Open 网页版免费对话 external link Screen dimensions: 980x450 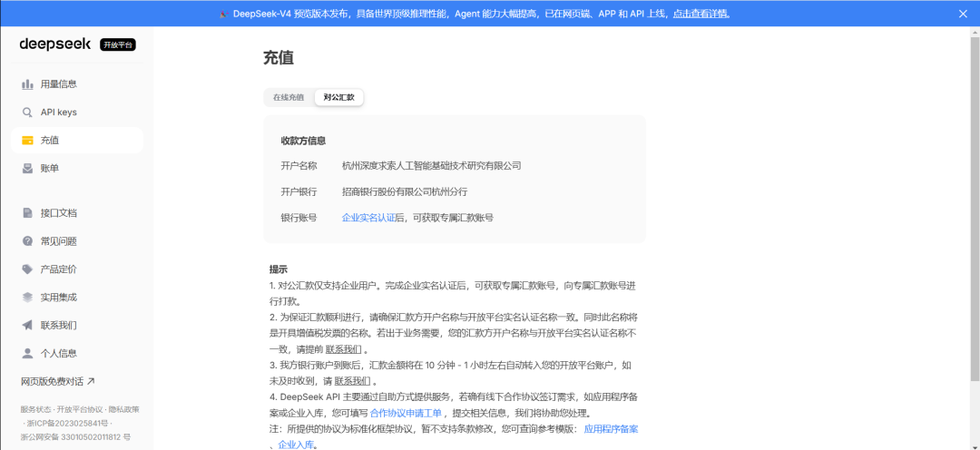tap(57, 381)
